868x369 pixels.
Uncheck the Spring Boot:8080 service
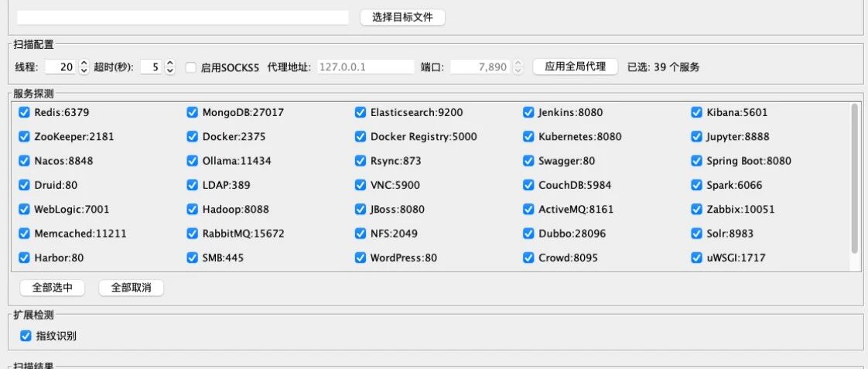(x=696, y=161)
